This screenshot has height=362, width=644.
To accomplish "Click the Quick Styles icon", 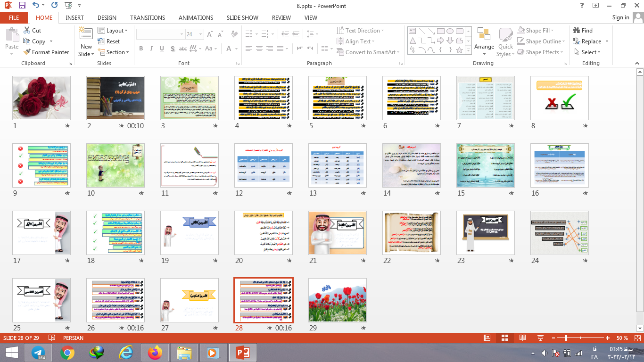I will pos(505,40).
